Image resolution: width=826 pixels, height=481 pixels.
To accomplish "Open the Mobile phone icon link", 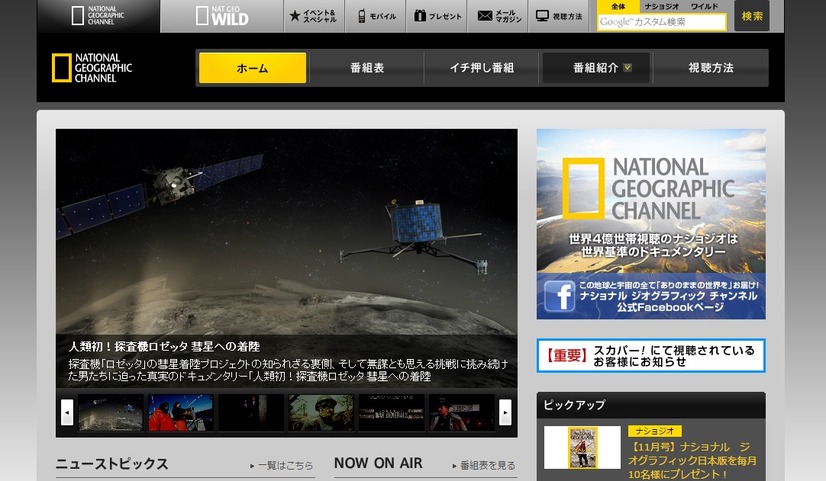I will [x=376, y=16].
